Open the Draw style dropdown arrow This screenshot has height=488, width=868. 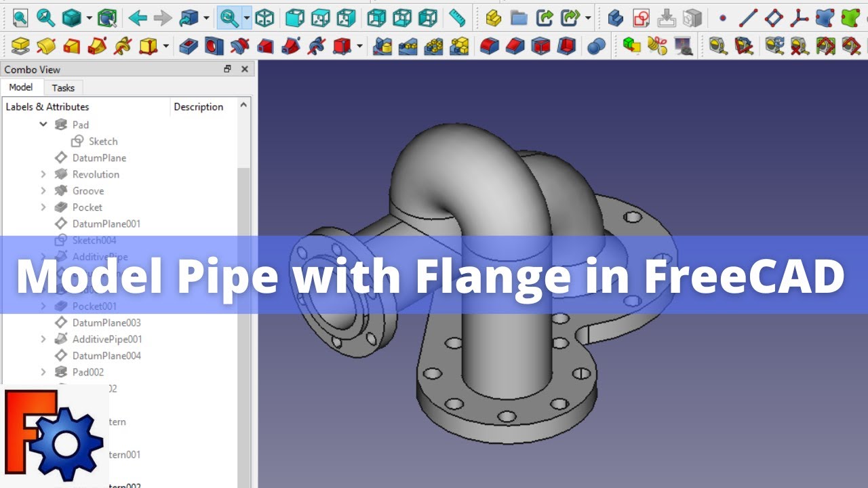89,18
